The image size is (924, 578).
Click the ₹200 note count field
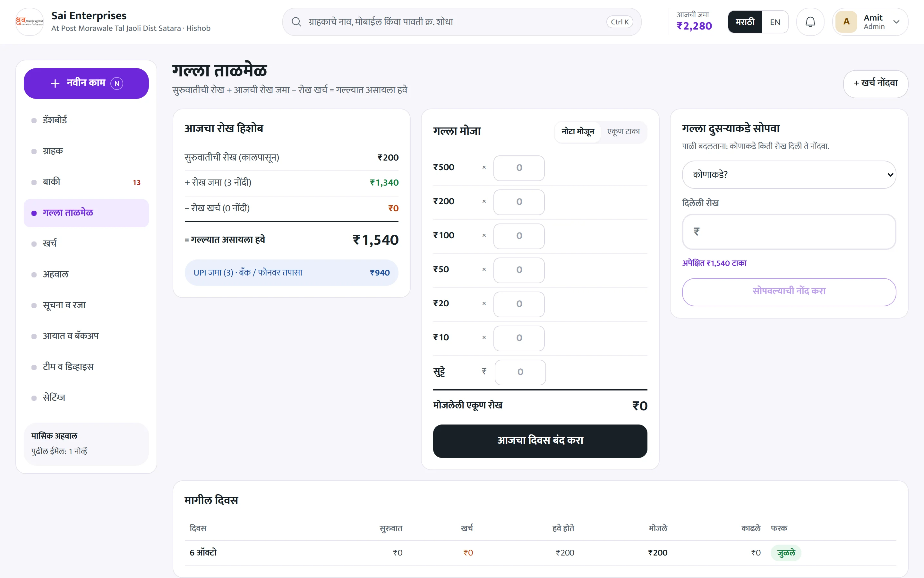519,202
